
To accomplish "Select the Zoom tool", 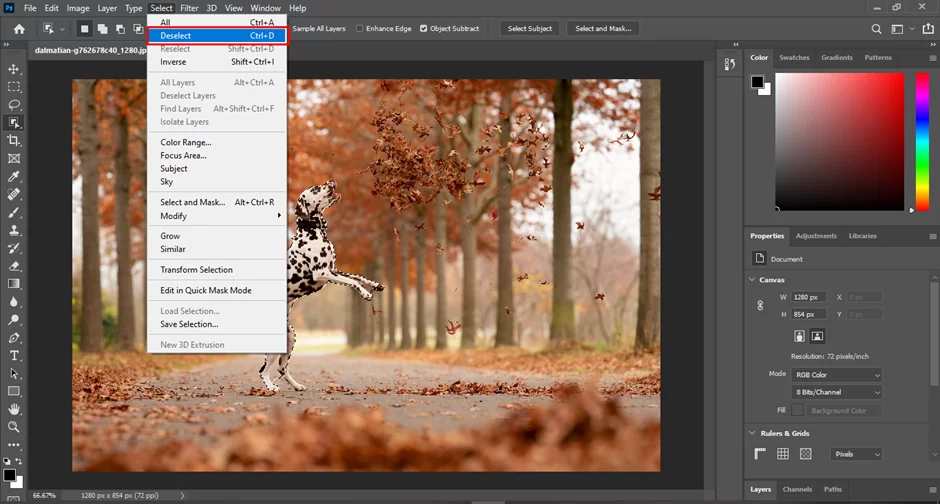I will [14, 427].
